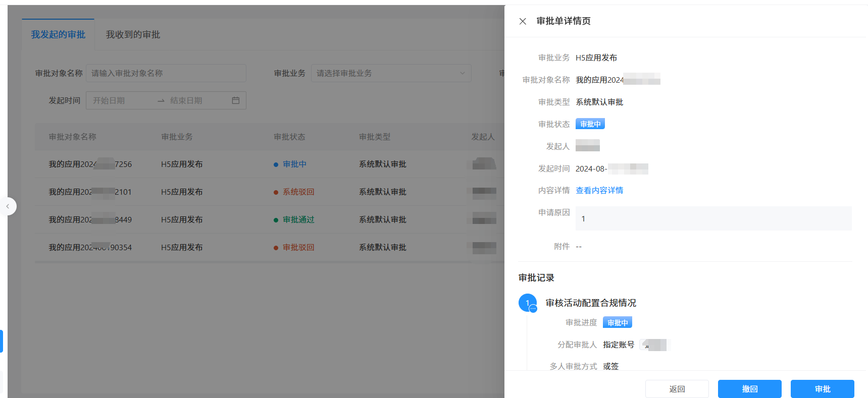Click the 审批对象名称 column header
The height and width of the screenshot is (398, 868).
tap(72, 137)
